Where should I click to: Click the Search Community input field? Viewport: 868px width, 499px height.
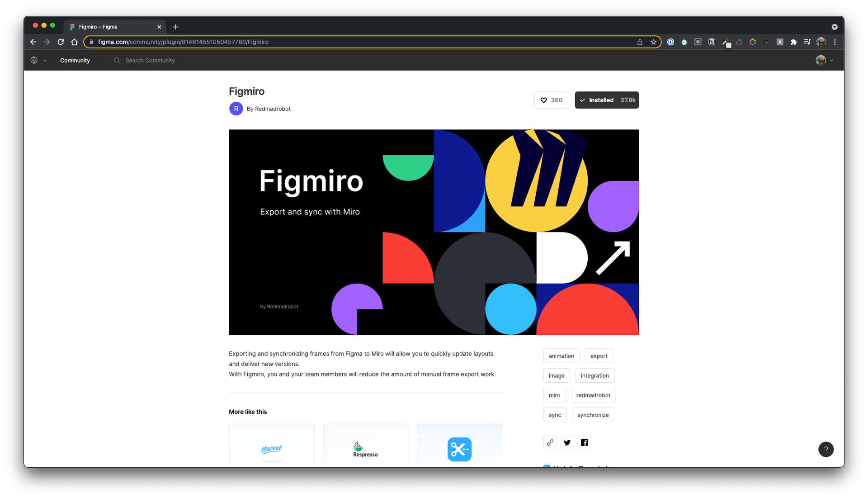[x=151, y=60]
